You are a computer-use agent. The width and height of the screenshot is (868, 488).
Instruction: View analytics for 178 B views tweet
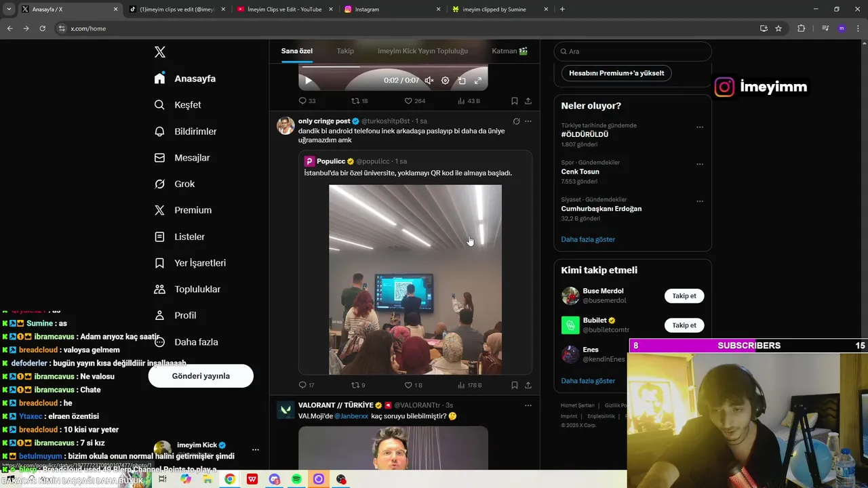click(x=470, y=385)
